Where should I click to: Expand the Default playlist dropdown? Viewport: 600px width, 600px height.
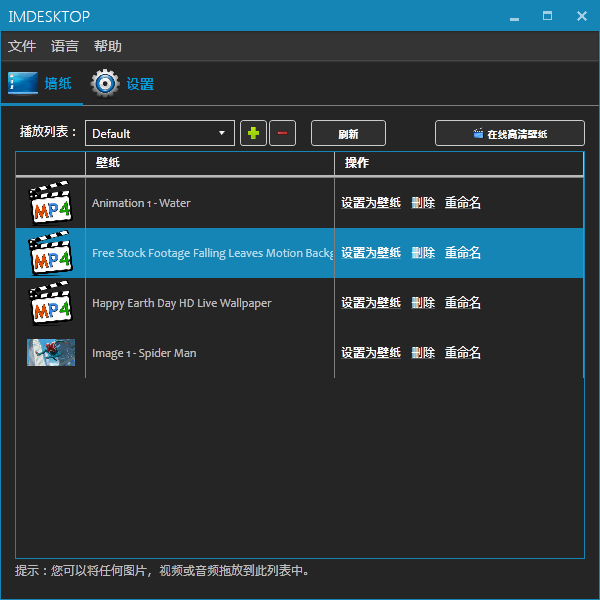[222, 133]
